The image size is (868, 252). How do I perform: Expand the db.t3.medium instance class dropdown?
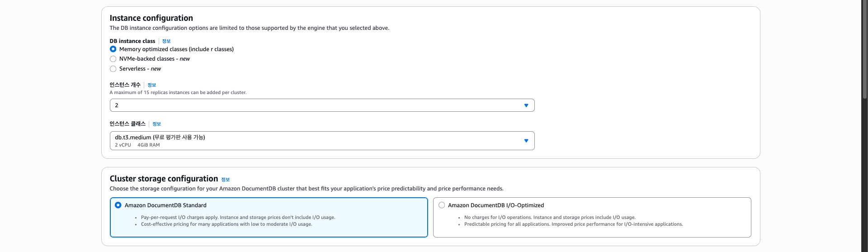point(316,141)
